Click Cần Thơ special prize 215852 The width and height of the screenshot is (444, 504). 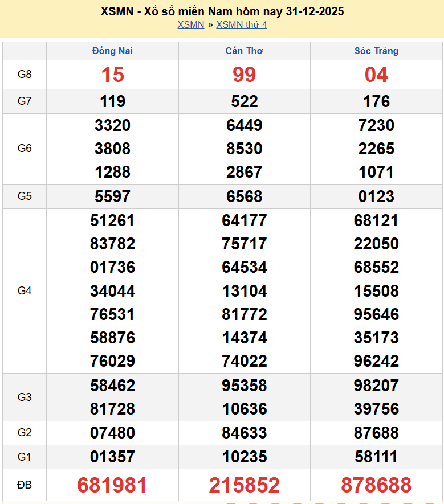(x=244, y=485)
